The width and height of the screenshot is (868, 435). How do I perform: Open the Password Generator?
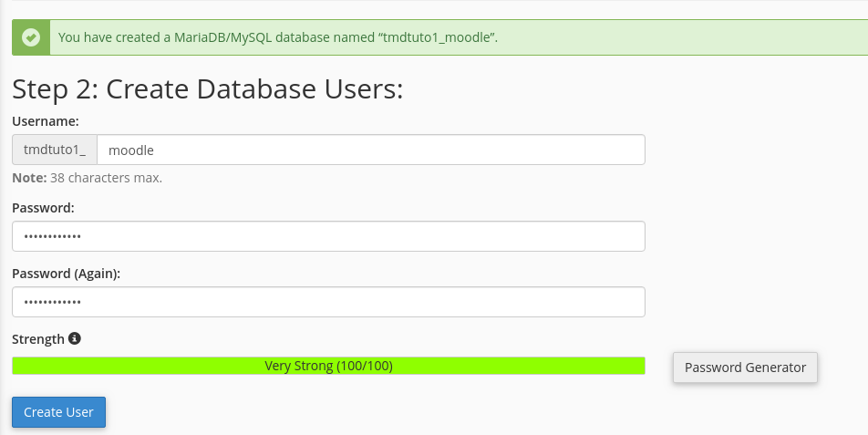click(x=745, y=368)
